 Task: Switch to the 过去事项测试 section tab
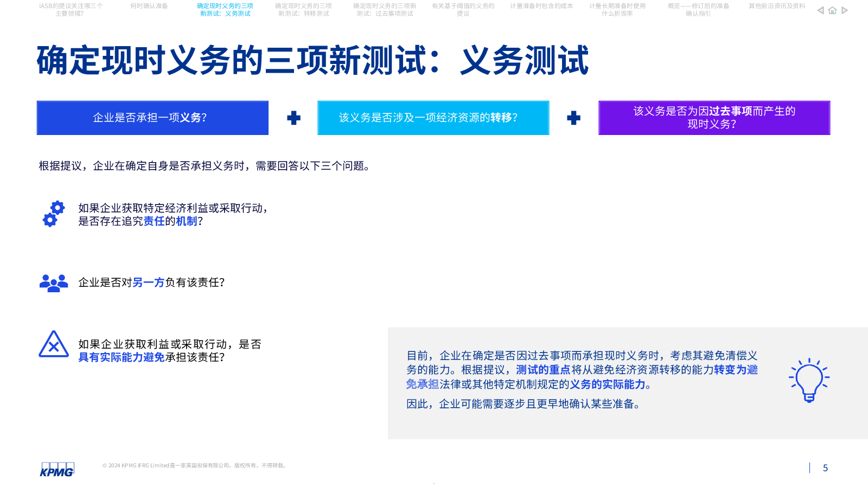coord(385,10)
